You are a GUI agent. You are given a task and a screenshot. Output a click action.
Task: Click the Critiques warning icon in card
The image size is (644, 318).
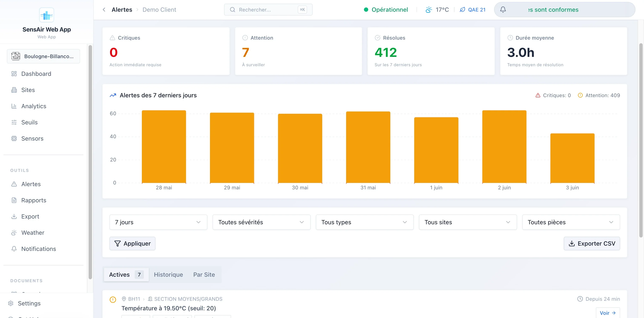click(112, 38)
